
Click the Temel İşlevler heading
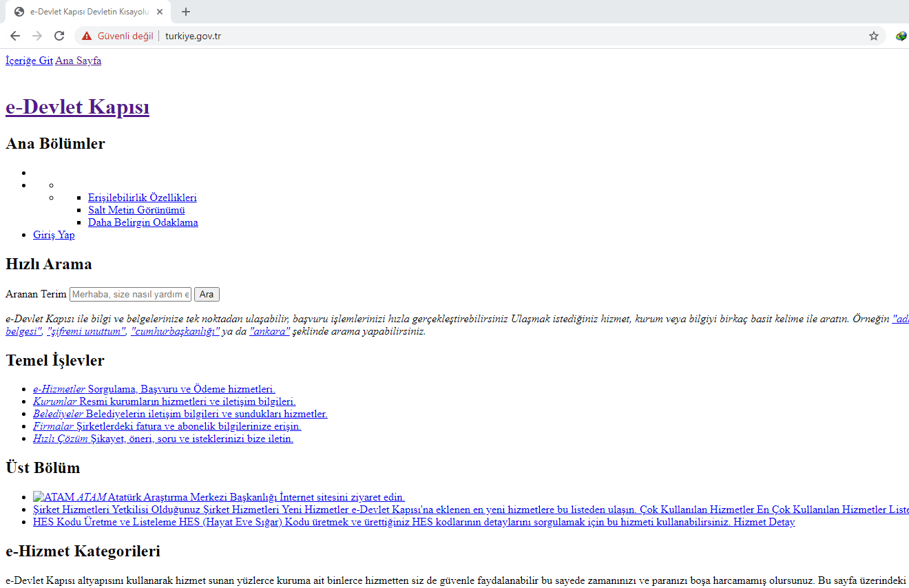pyautogui.click(x=55, y=360)
